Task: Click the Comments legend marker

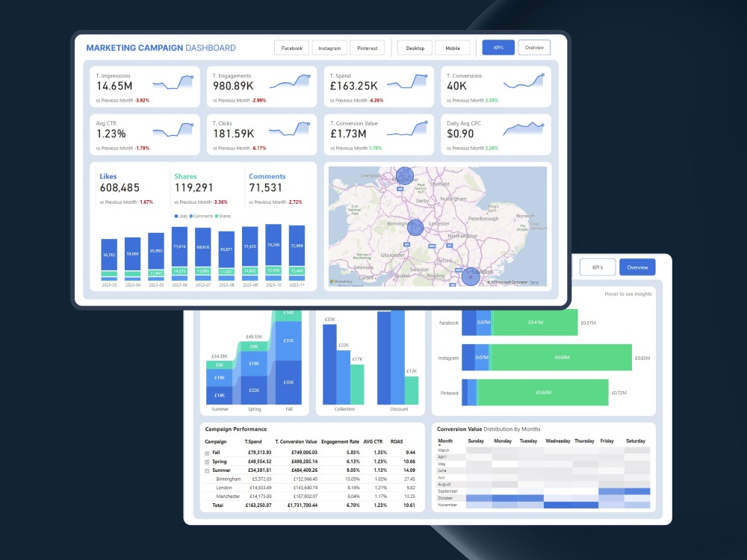Action: point(191,217)
